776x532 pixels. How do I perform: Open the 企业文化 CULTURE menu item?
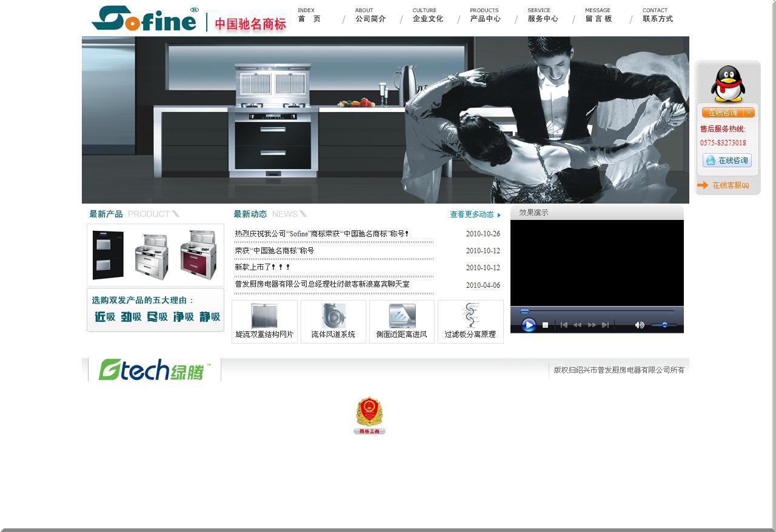click(428, 15)
